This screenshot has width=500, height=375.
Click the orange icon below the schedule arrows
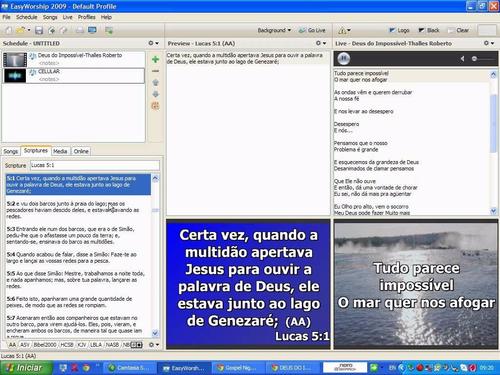(155, 106)
